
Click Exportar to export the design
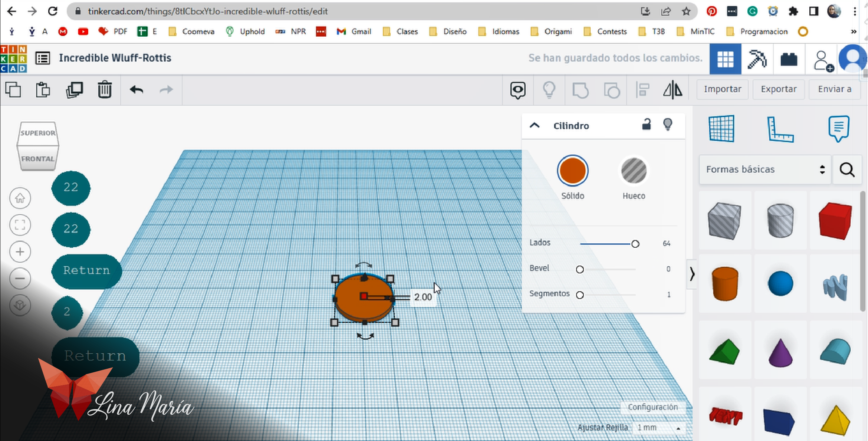(x=778, y=89)
